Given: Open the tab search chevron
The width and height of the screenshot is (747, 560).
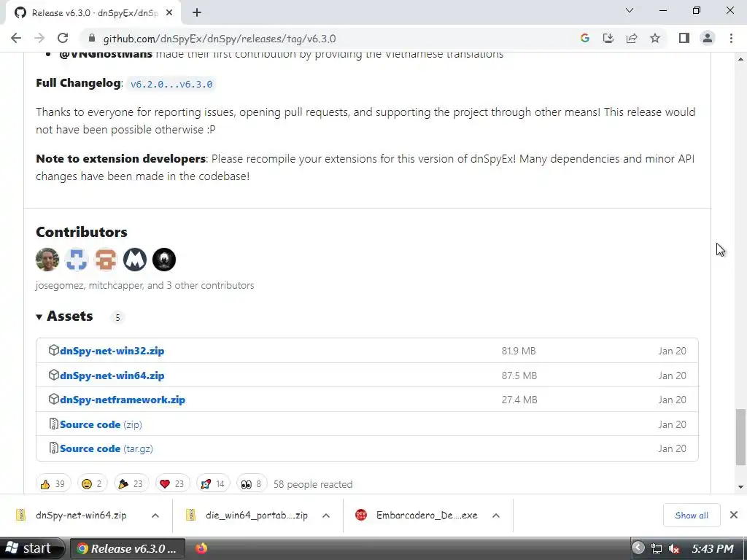Looking at the screenshot, I should coord(630,10).
